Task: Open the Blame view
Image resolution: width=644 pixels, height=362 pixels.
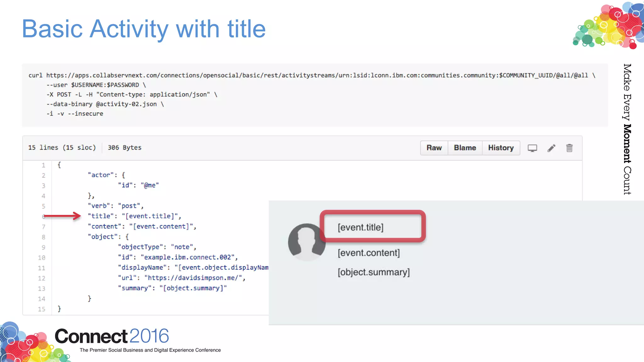Action: coord(465,148)
